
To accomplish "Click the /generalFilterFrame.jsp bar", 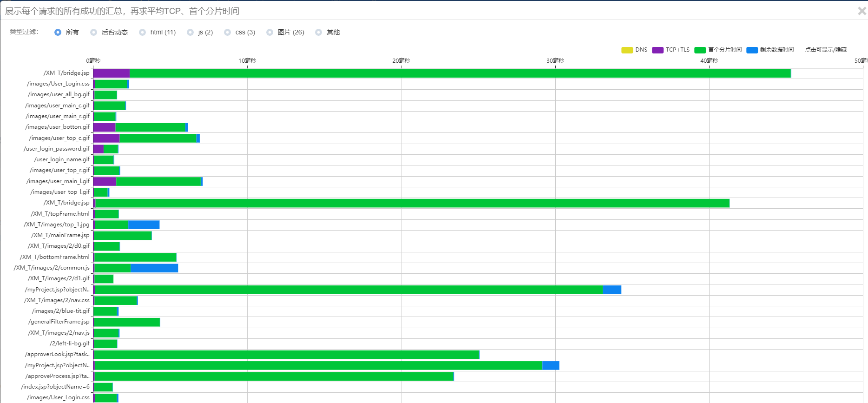I will [x=127, y=322].
